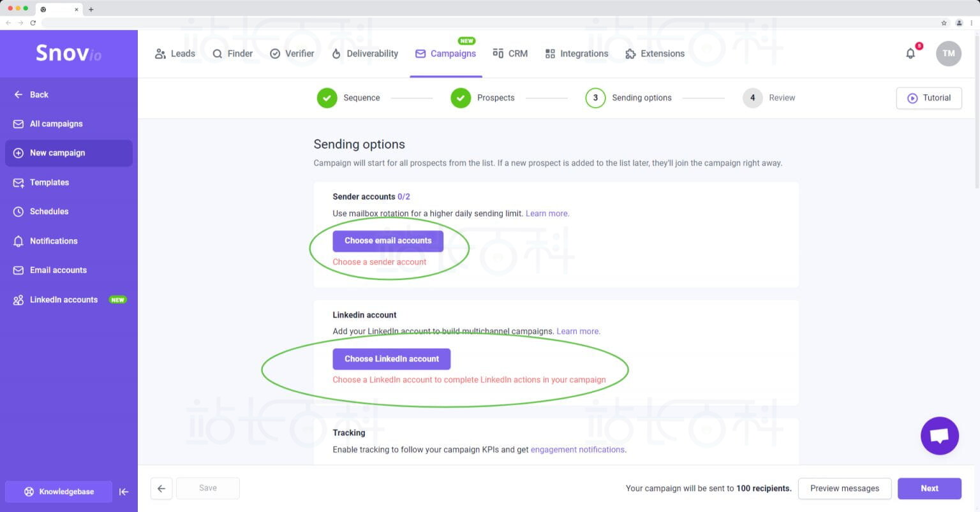Open the live chat widget
Image resolution: width=980 pixels, height=512 pixels.
(x=940, y=436)
